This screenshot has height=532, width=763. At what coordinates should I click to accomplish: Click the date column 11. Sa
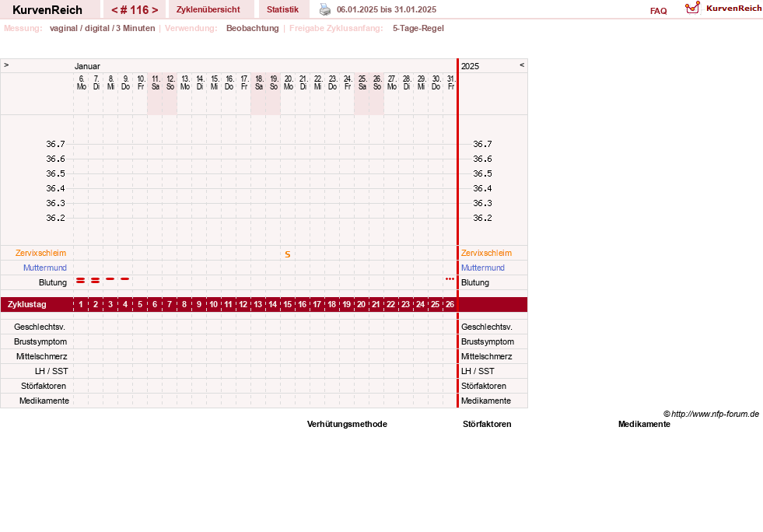[156, 82]
